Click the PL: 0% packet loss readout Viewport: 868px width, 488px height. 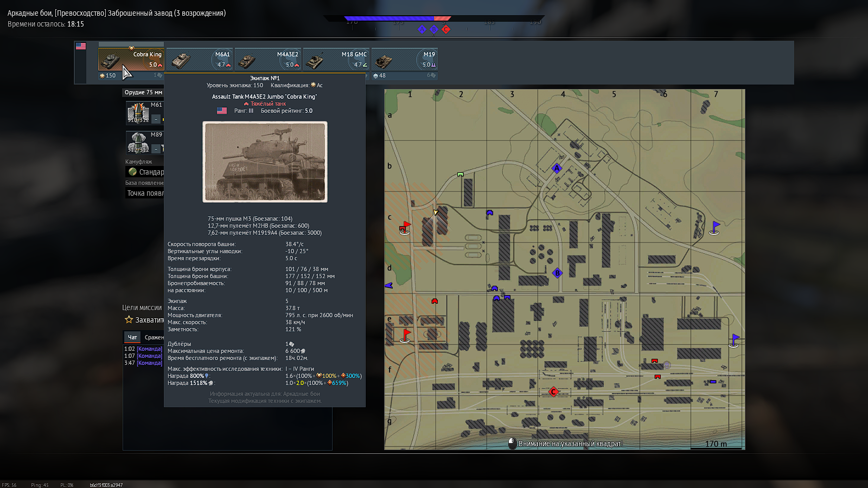pyautogui.click(x=67, y=485)
